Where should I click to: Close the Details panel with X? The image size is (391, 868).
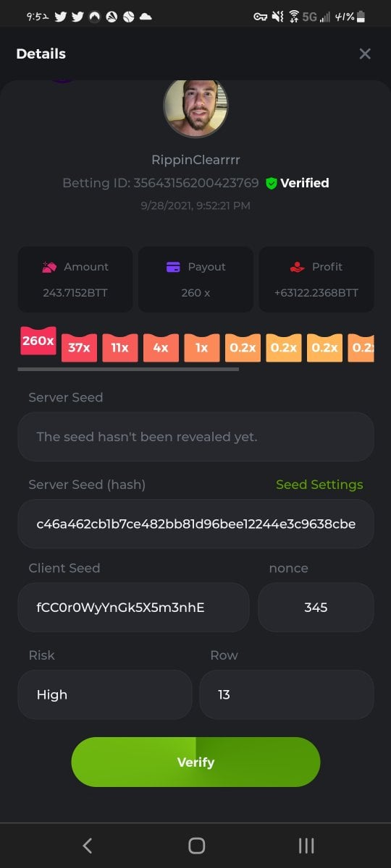point(365,54)
